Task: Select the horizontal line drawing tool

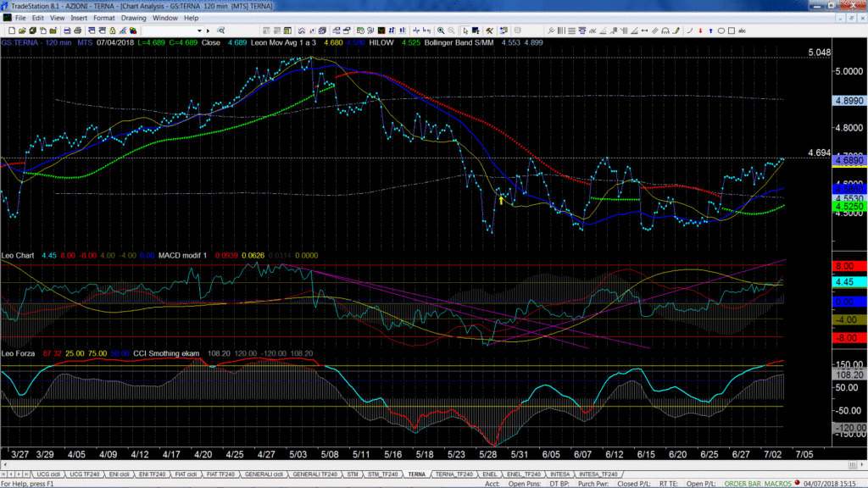Action: (x=571, y=31)
